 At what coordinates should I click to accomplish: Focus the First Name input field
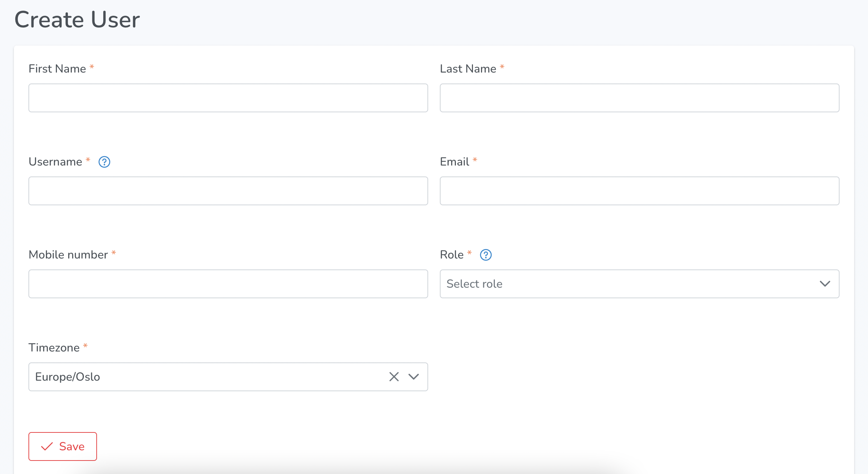tap(228, 98)
